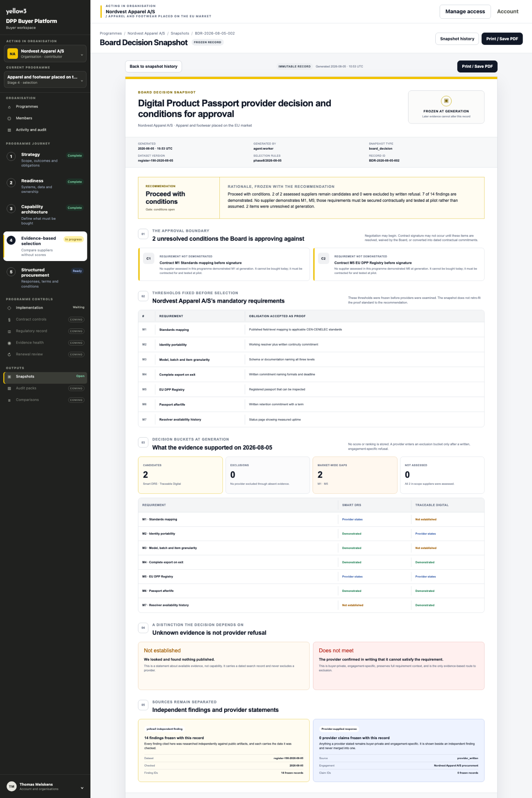Open Implementation under Programme controls
The image size is (532, 798).
[45, 308]
